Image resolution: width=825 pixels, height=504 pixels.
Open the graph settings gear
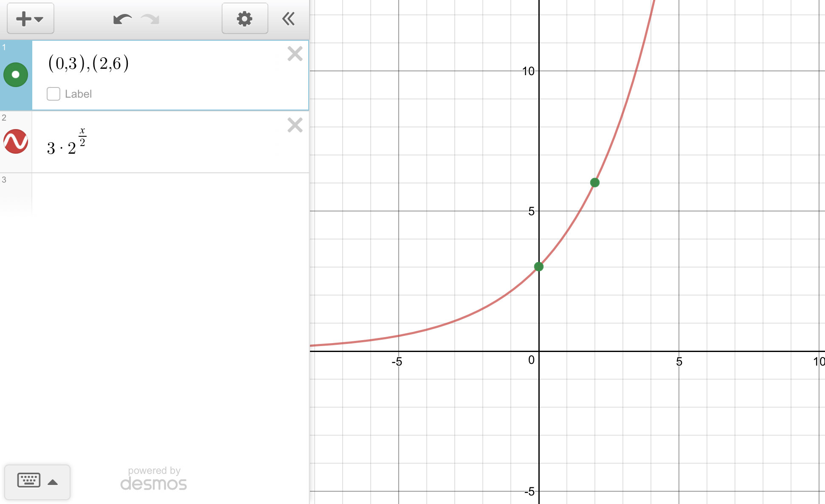point(245,19)
